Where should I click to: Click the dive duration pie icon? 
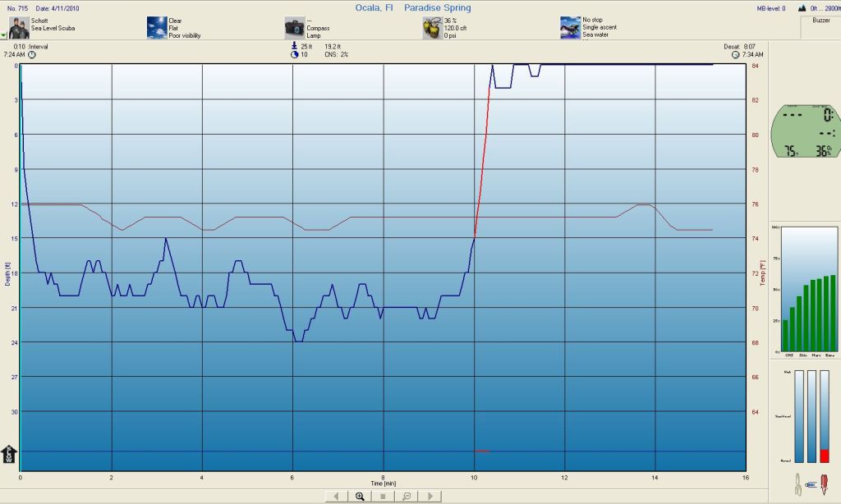pos(294,55)
